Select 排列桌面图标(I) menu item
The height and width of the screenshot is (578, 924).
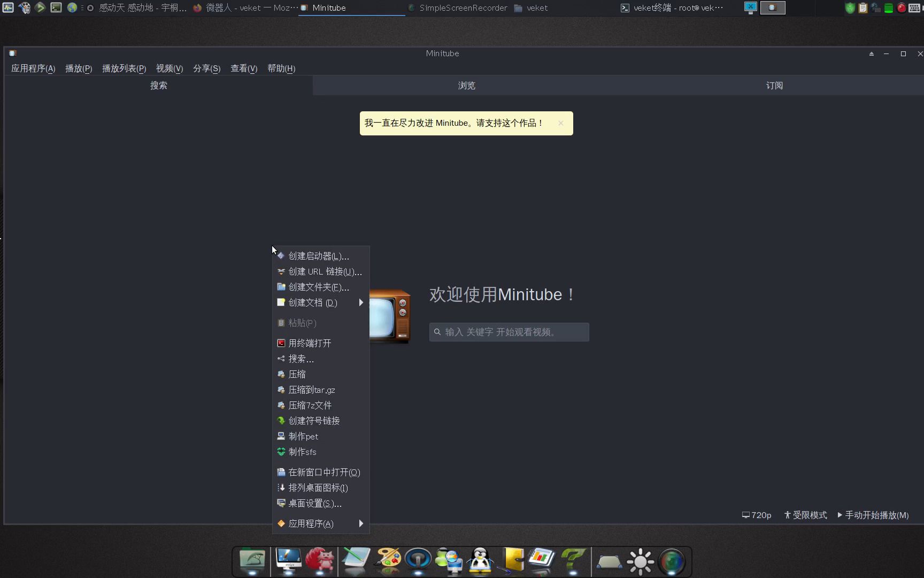[x=321, y=488]
